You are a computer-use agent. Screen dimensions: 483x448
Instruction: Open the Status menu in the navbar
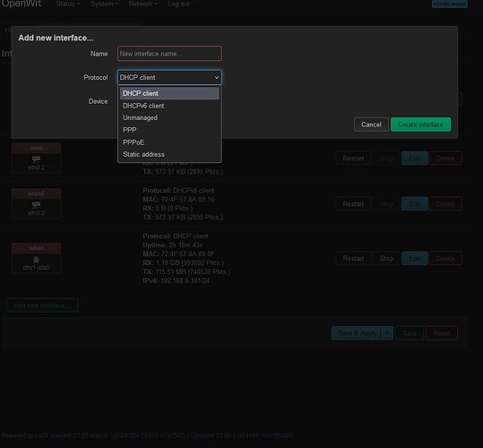[x=68, y=4]
